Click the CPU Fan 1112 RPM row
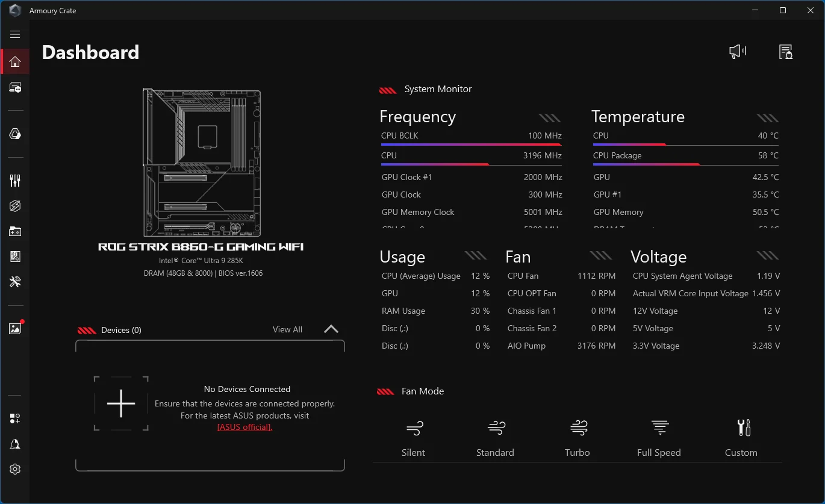This screenshot has height=504, width=825. pyautogui.click(x=561, y=276)
